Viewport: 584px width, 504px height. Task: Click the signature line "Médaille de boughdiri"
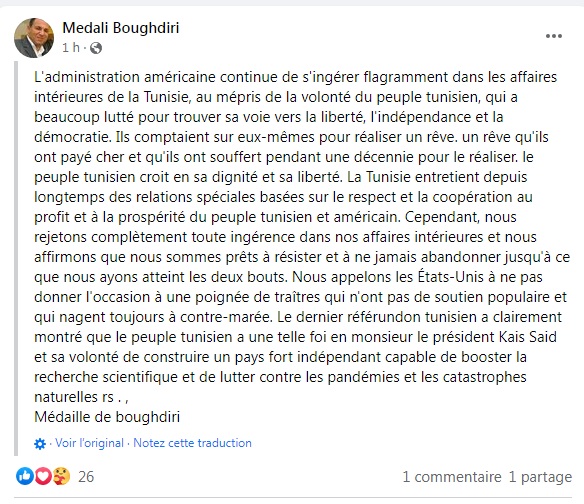click(x=107, y=417)
